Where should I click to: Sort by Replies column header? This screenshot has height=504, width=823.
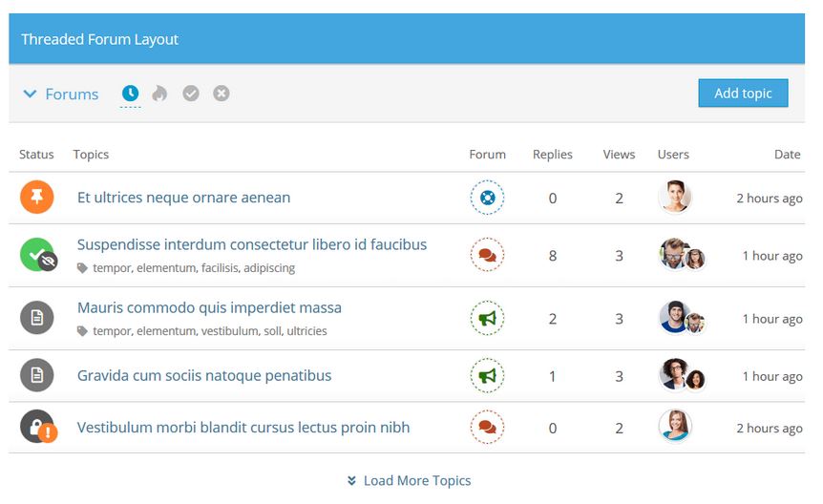coord(552,155)
